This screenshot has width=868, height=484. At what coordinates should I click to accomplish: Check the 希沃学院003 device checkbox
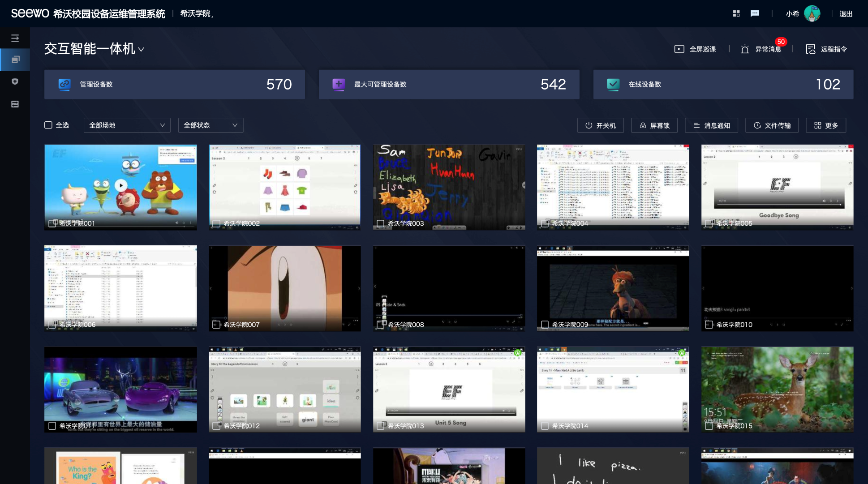pyautogui.click(x=381, y=223)
